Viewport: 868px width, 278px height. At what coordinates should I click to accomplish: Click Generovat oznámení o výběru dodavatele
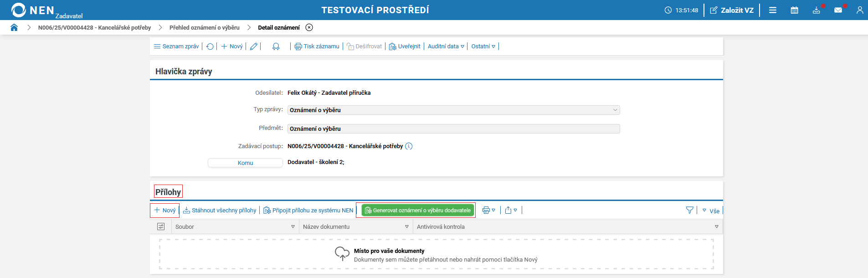[x=418, y=210]
